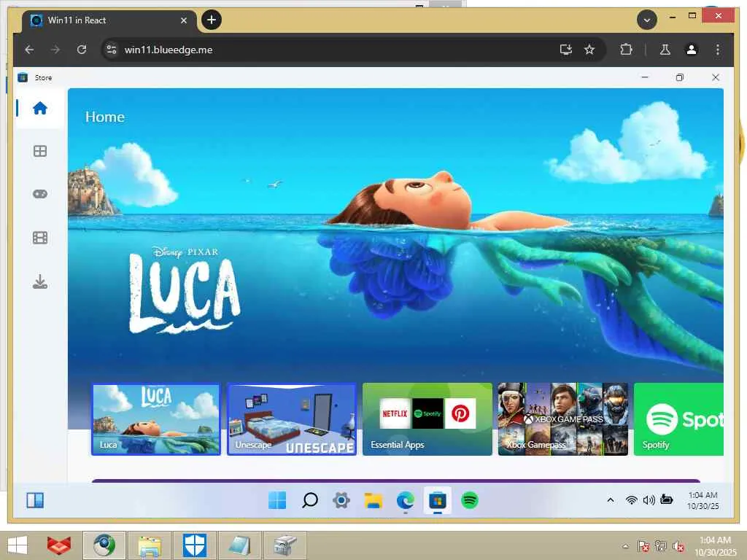Select the Unescape thumbnail card
The width and height of the screenshot is (747, 560).
point(292,419)
